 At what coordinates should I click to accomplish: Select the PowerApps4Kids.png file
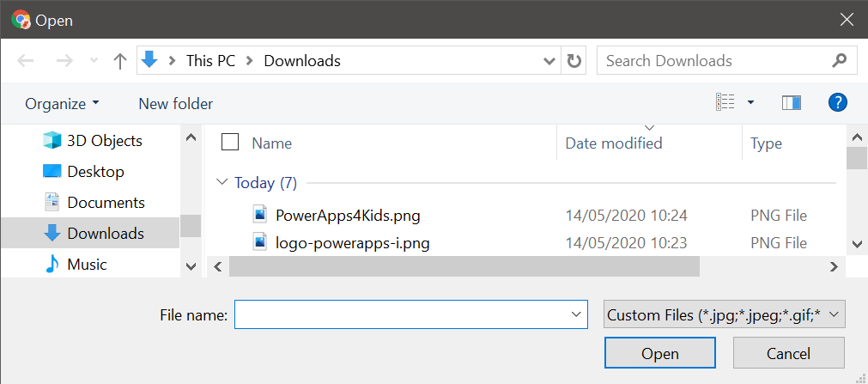point(348,215)
